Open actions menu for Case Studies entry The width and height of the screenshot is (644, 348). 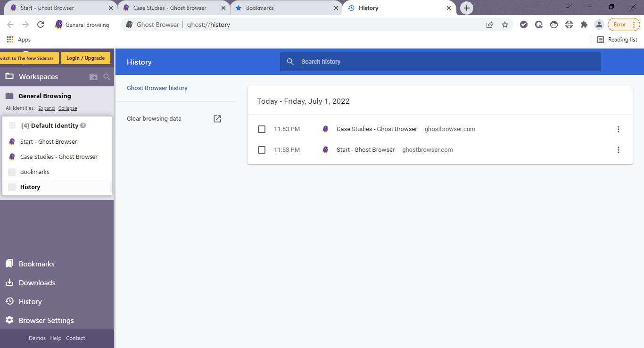[x=619, y=129]
